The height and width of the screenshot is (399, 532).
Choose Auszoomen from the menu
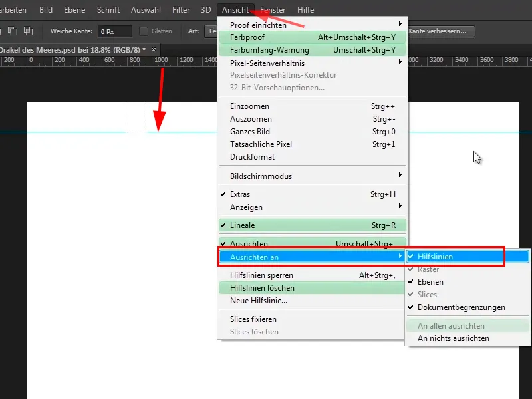point(312,119)
